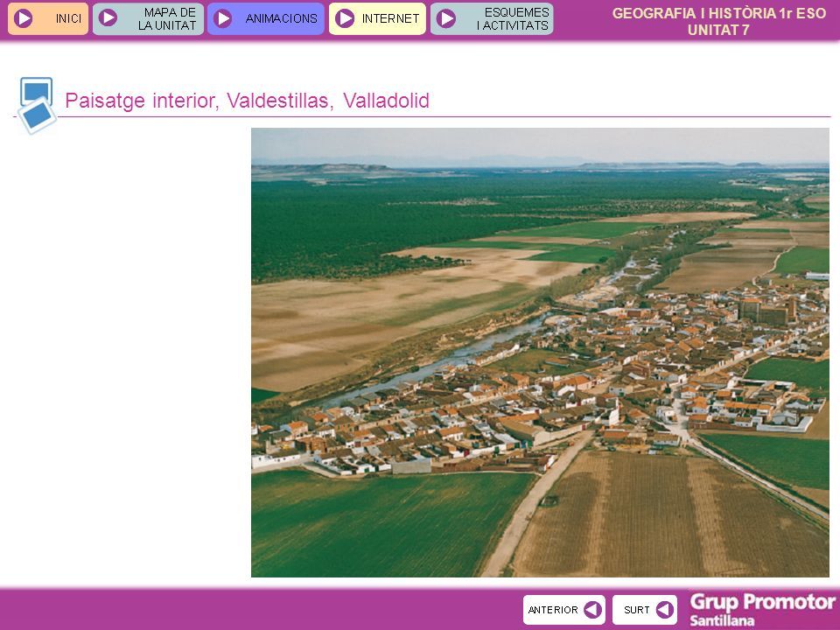Go back with the ANTERIOR button

564,610
